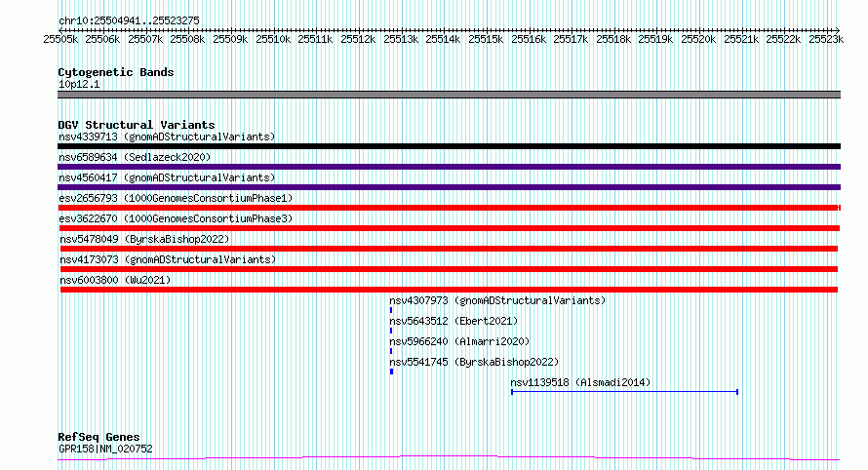
Task: Click ruler position 25520k
Action: coord(698,39)
